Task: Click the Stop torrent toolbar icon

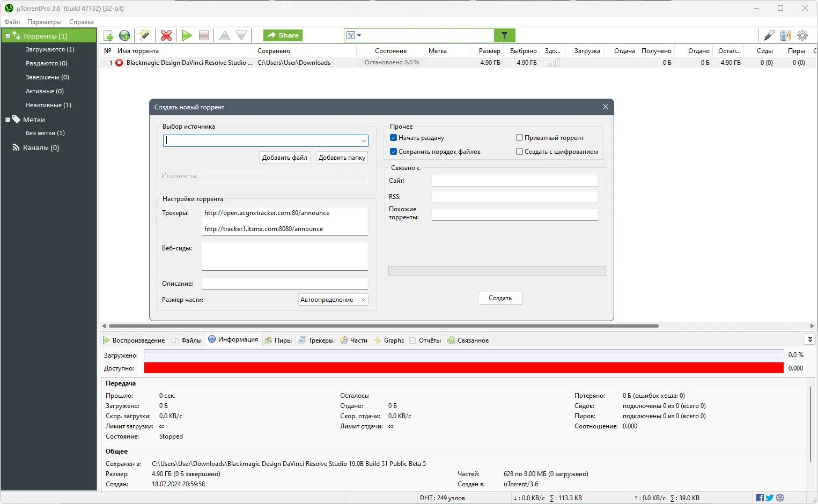Action: coord(203,35)
